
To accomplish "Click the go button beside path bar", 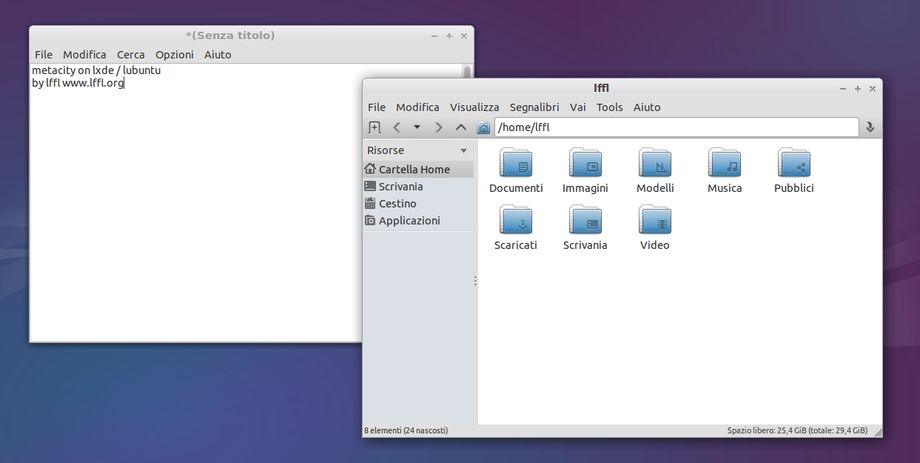I will pos(871,127).
